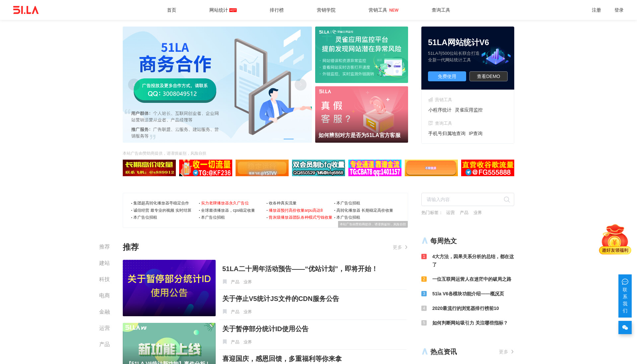Open 关于暂停部分统计ID使用公告 thumbnail image
This screenshot has height=364, width=637.
[x=169, y=288]
